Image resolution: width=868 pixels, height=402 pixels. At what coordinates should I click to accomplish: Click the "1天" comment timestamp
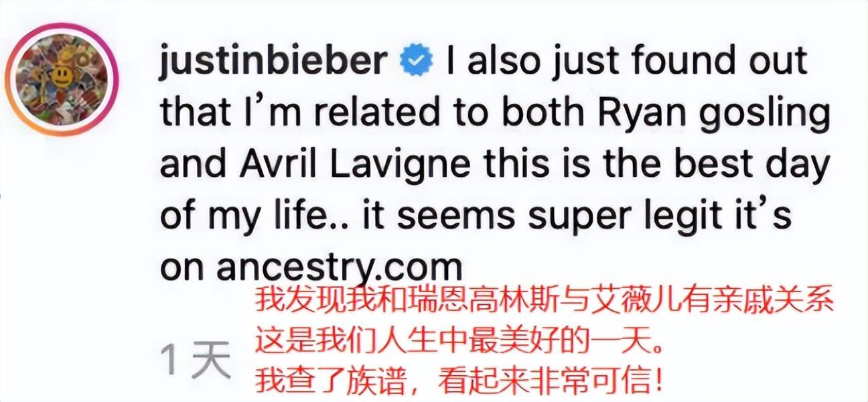tap(197, 361)
